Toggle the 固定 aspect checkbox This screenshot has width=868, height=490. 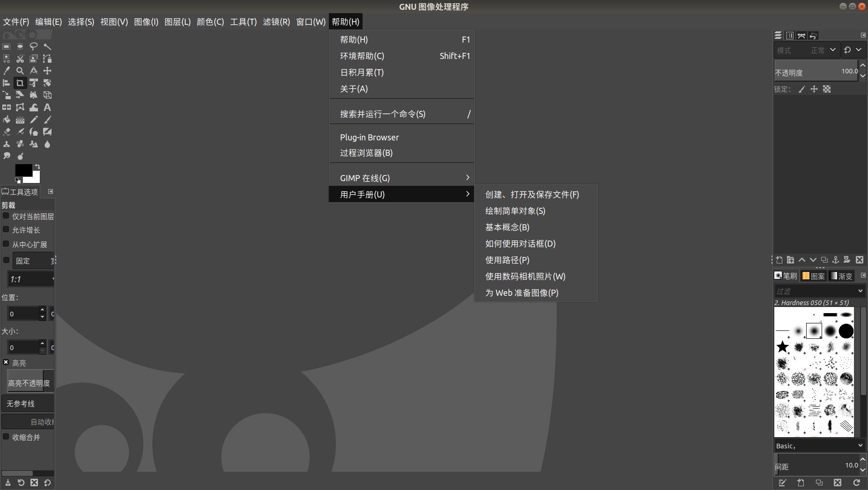click(6, 260)
